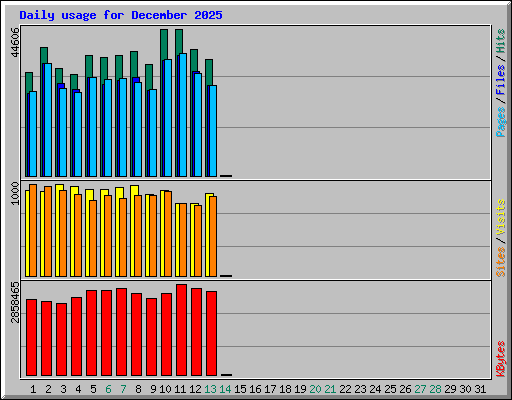512x400 pixels.
Task: Click green weekend day 13 label
Action: pyautogui.click(x=210, y=389)
